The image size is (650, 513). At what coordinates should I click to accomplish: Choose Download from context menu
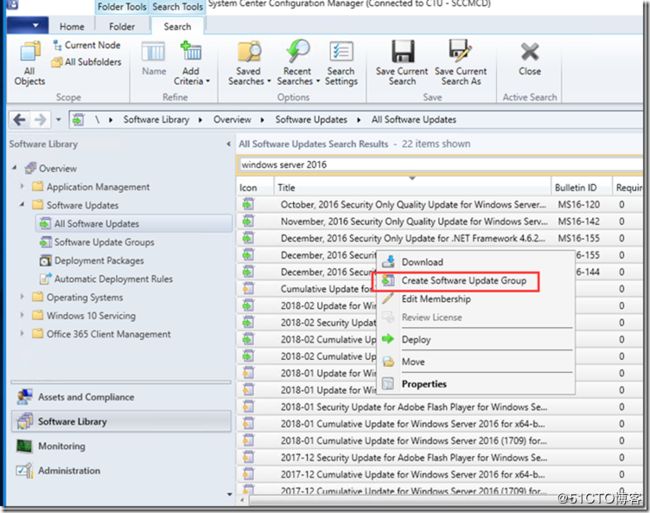475,262
